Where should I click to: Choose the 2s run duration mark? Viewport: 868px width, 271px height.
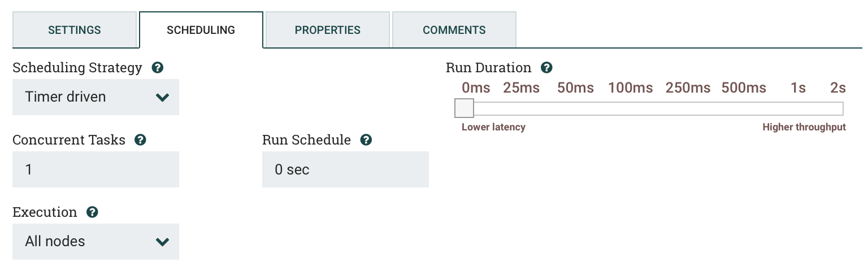coord(838,88)
